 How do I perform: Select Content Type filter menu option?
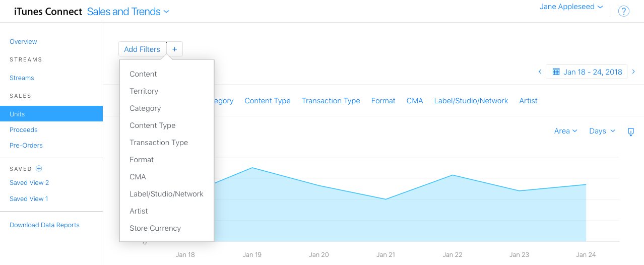(x=152, y=125)
